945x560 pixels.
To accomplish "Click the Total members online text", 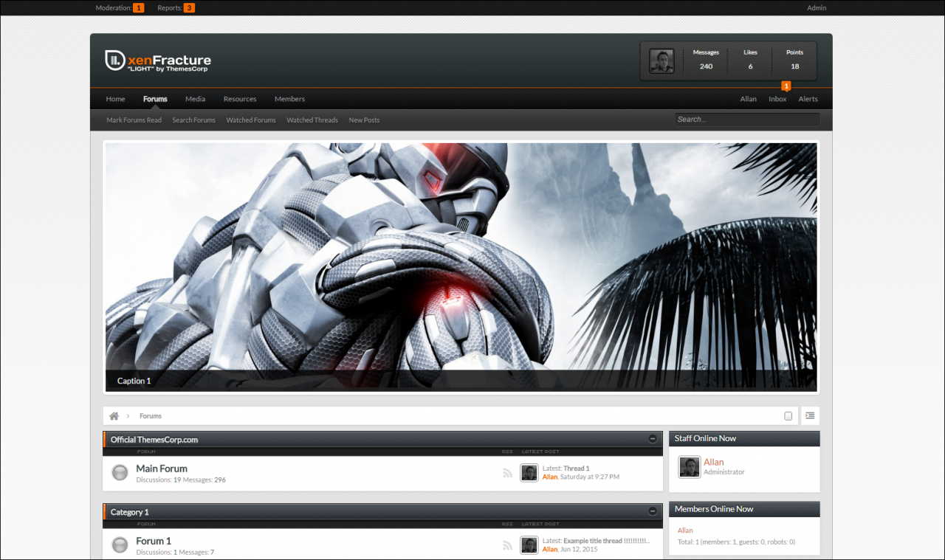I will click(x=737, y=542).
